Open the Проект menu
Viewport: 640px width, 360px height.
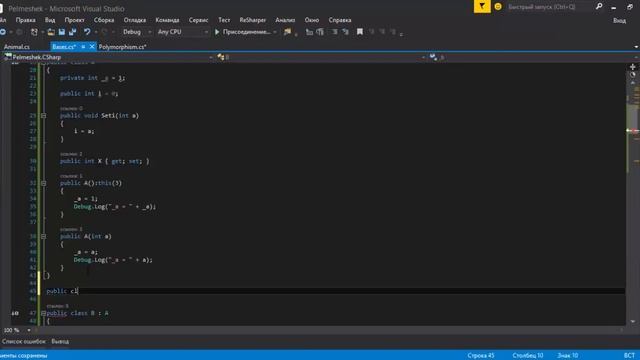tap(74, 20)
